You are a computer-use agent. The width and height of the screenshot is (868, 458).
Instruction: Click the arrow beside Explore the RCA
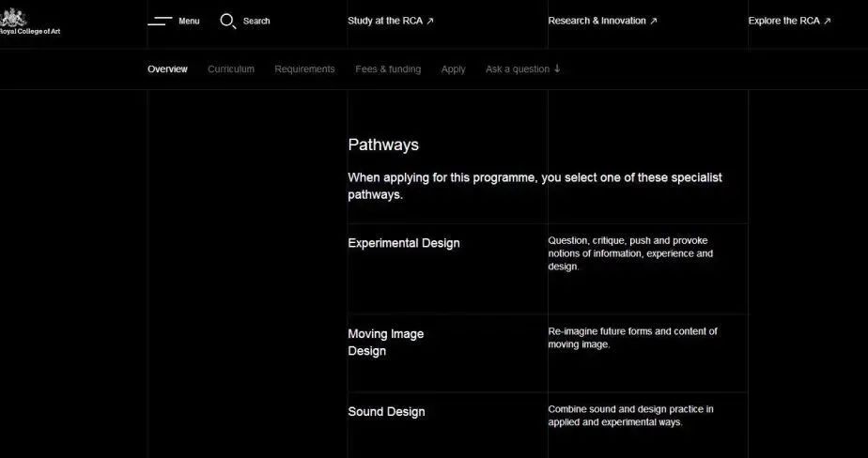tap(828, 21)
